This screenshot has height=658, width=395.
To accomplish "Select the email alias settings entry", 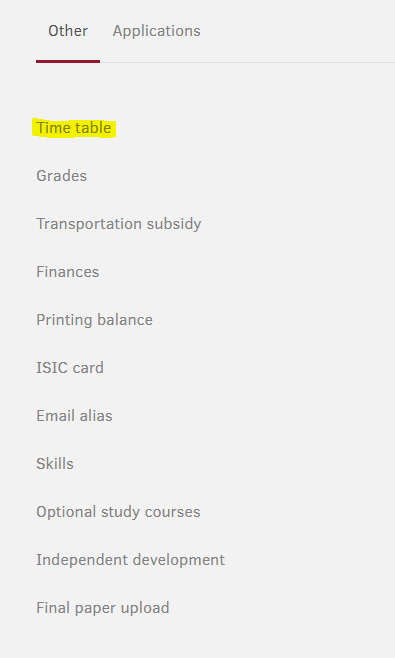I will click(x=74, y=416).
